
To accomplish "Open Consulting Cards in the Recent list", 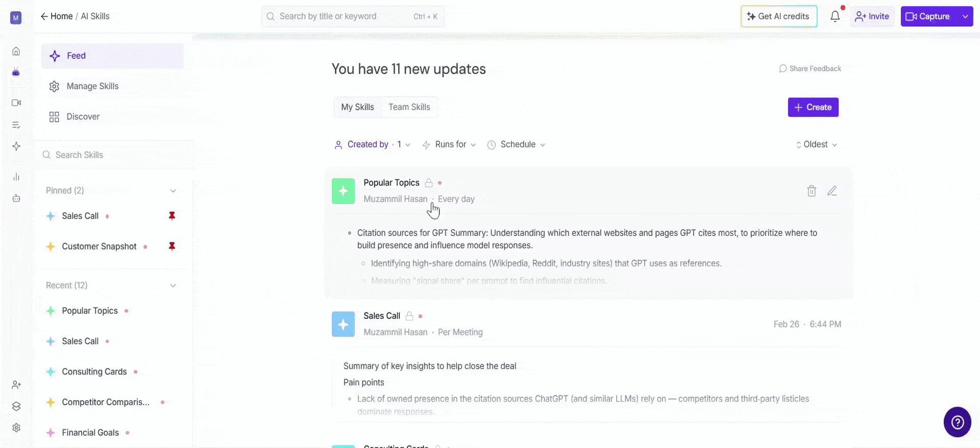I will click(94, 372).
